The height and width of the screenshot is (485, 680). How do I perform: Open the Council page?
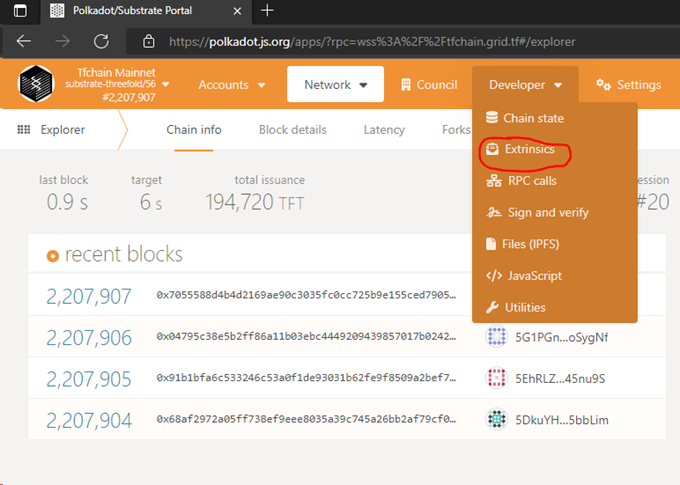tap(429, 85)
